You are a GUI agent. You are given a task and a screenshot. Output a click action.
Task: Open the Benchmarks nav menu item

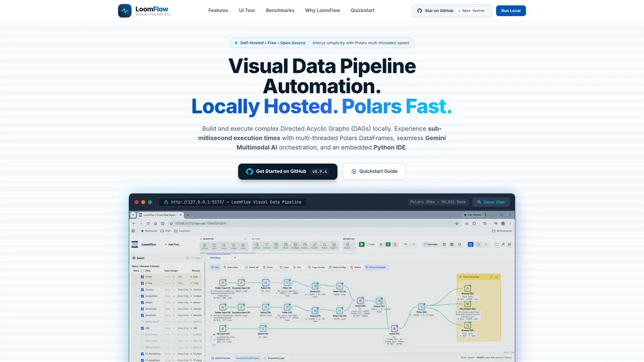pos(280,11)
